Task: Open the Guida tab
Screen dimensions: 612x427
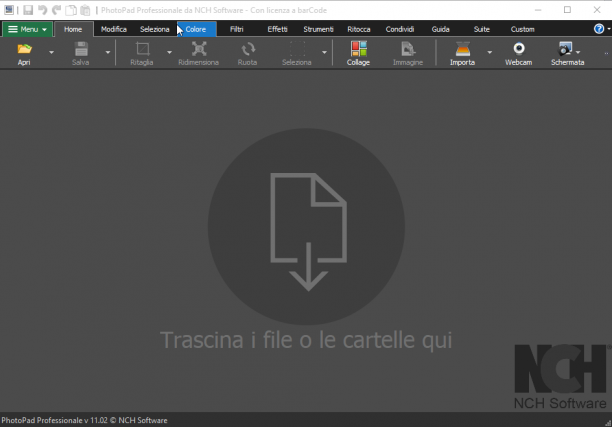Action: pos(440,29)
